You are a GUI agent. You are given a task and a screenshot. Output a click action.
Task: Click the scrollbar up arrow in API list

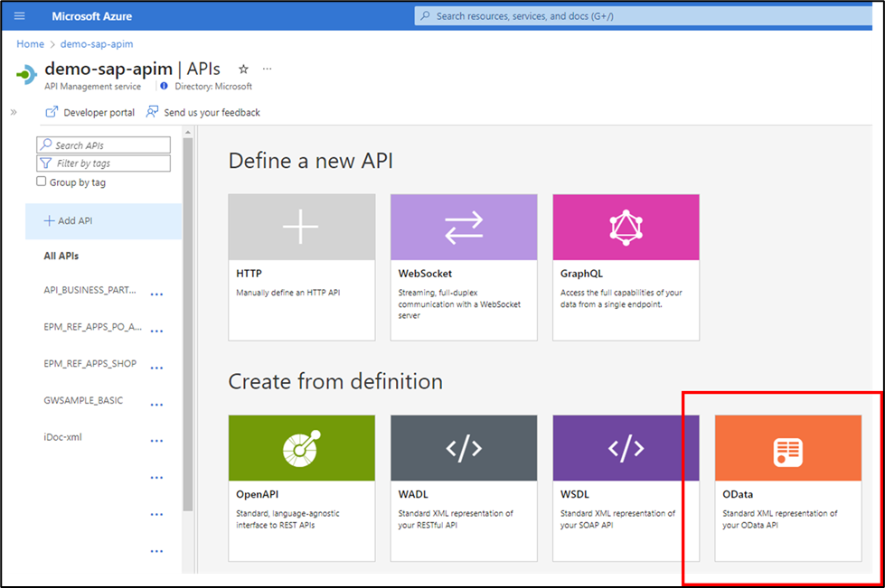[x=188, y=133]
